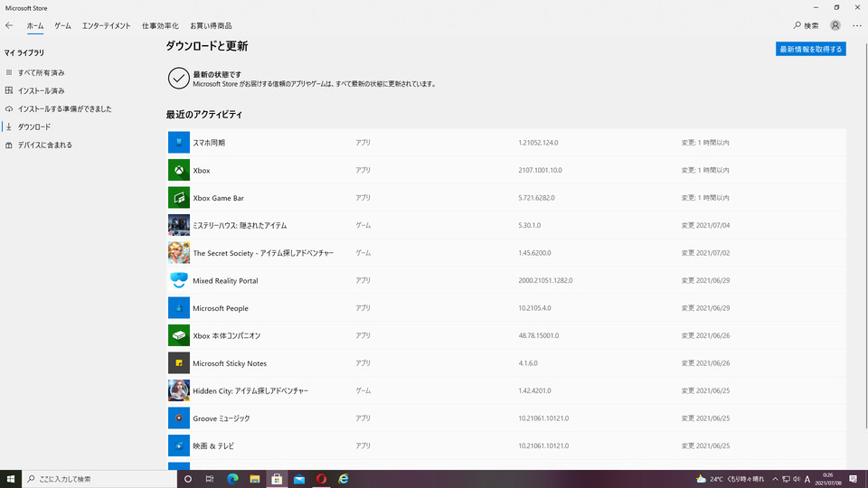
Task: Open ミステリーハウス game thumbnail
Action: point(179,225)
